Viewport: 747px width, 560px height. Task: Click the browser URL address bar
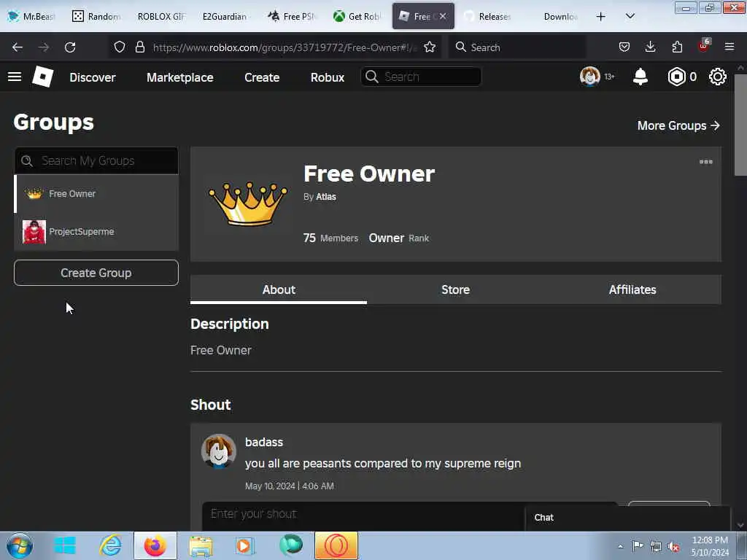pos(285,47)
